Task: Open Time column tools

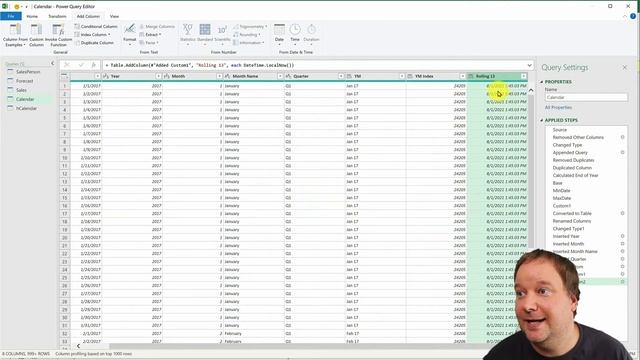Action: point(295,34)
